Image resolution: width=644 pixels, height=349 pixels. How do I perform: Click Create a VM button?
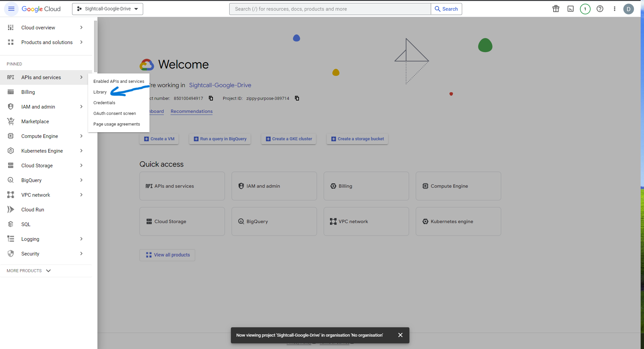tap(159, 139)
